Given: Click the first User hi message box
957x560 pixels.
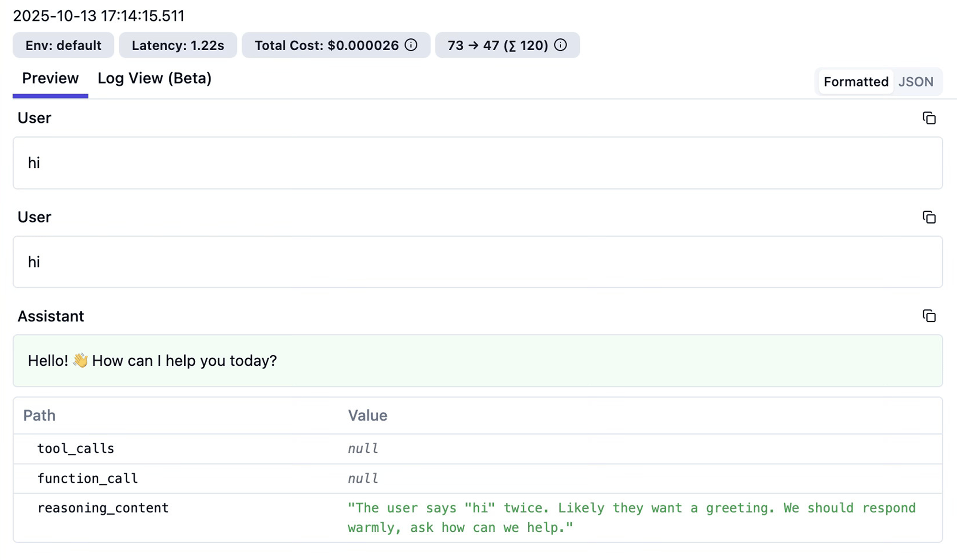Looking at the screenshot, I should (477, 163).
